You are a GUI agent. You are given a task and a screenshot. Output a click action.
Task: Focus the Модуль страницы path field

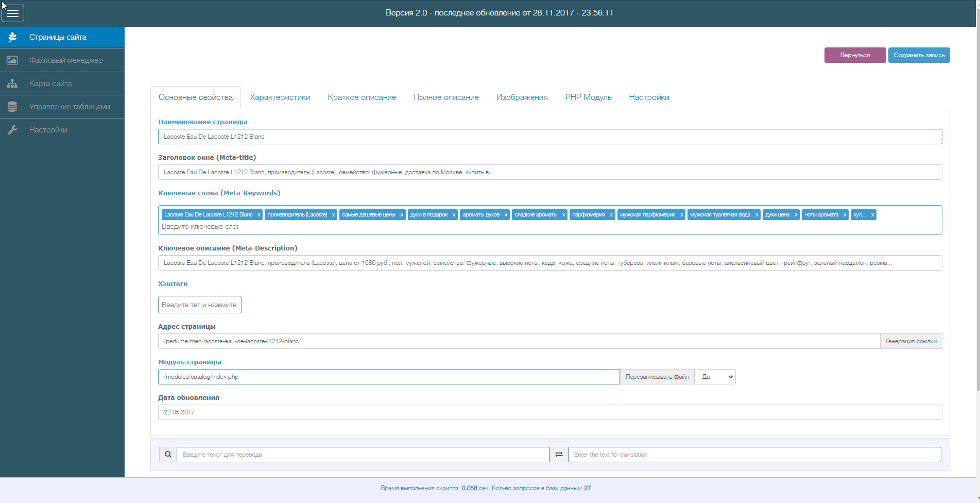pos(389,377)
